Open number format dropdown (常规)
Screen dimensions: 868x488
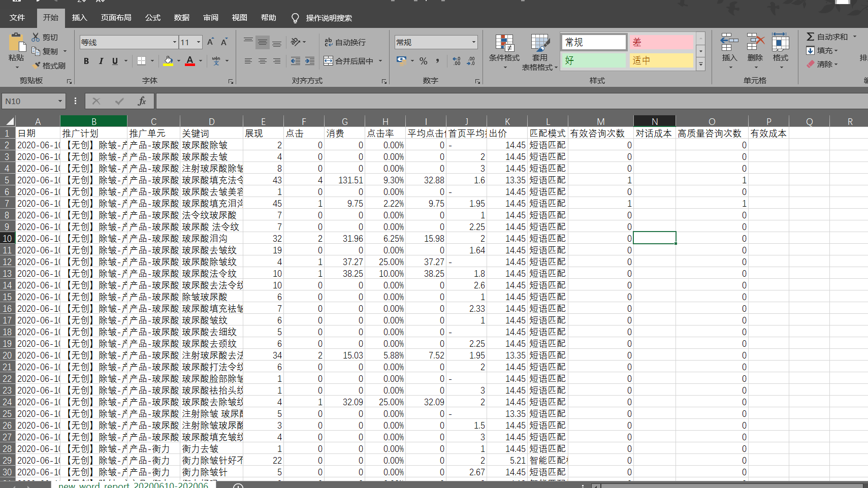[x=473, y=42]
